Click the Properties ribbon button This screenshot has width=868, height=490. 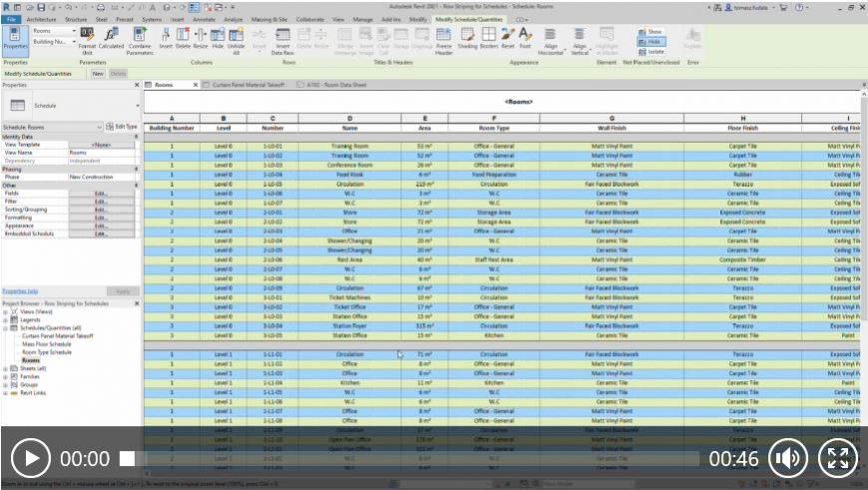point(15,40)
